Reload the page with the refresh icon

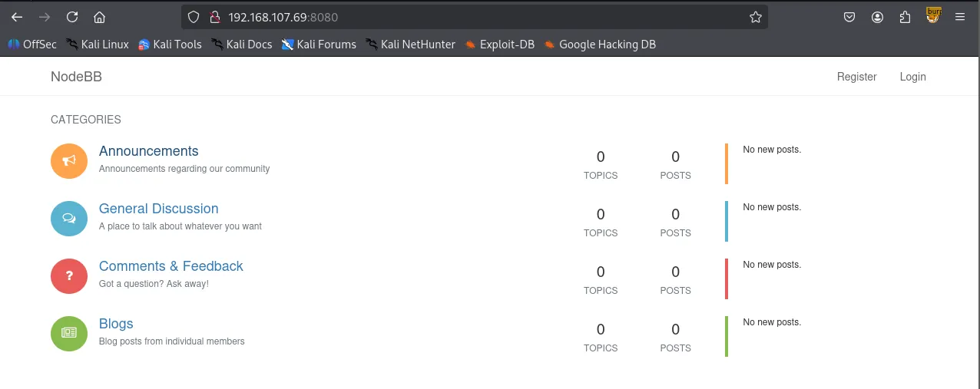[72, 17]
